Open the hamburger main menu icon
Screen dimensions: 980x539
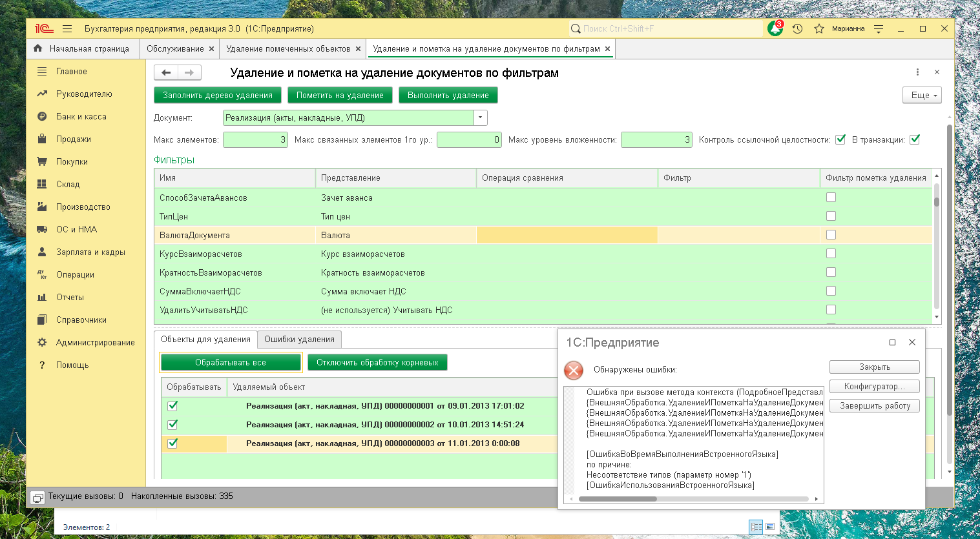tap(67, 29)
